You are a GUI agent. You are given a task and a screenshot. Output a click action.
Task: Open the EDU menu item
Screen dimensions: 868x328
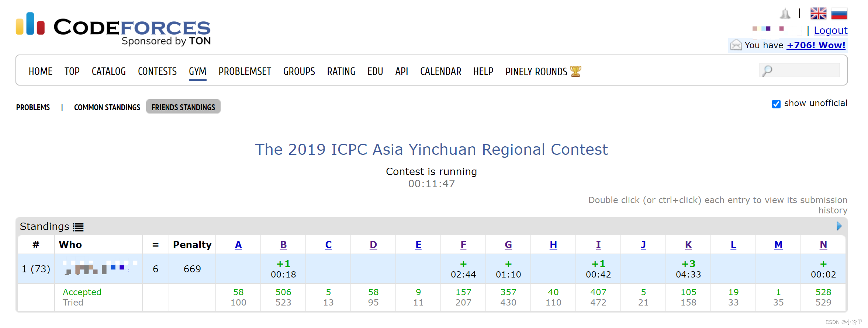click(x=375, y=71)
